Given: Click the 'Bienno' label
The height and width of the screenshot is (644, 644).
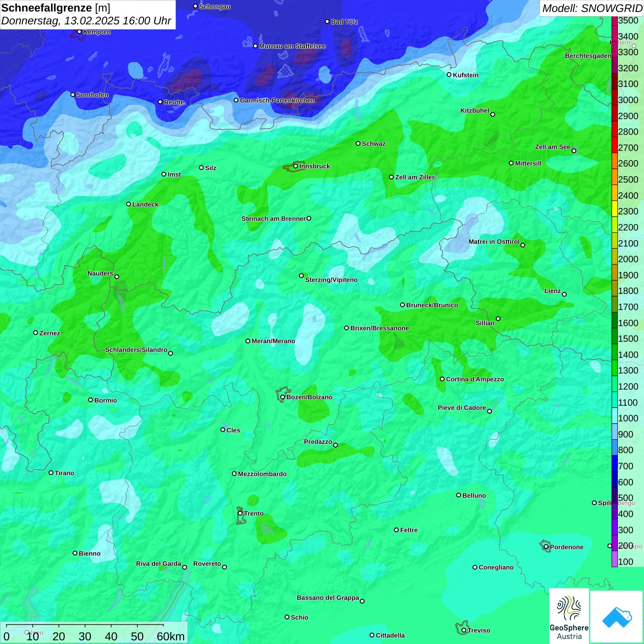Looking at the screenshot, I should coord(89,553).
